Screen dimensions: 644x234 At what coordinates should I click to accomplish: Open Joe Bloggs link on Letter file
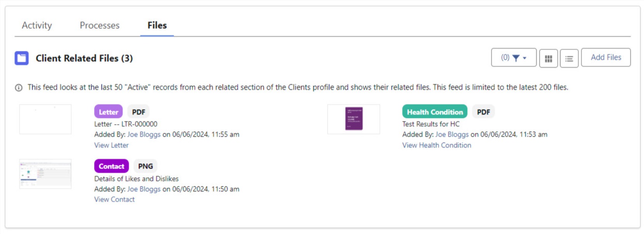click(144, 135)
